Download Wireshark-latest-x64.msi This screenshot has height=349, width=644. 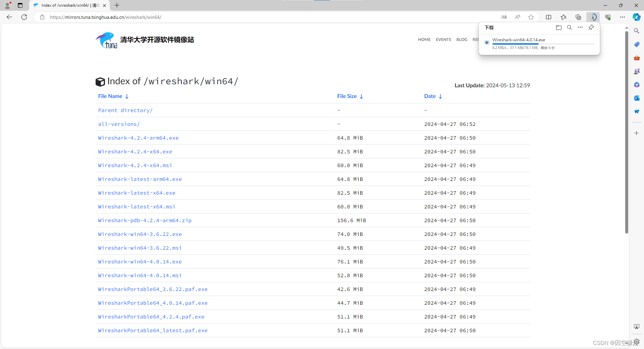coord(137,207)
